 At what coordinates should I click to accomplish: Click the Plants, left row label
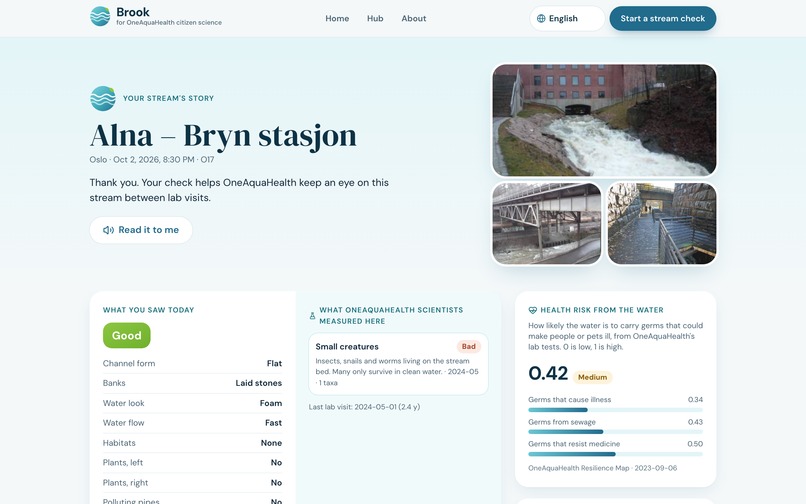[x=123, y=463]
